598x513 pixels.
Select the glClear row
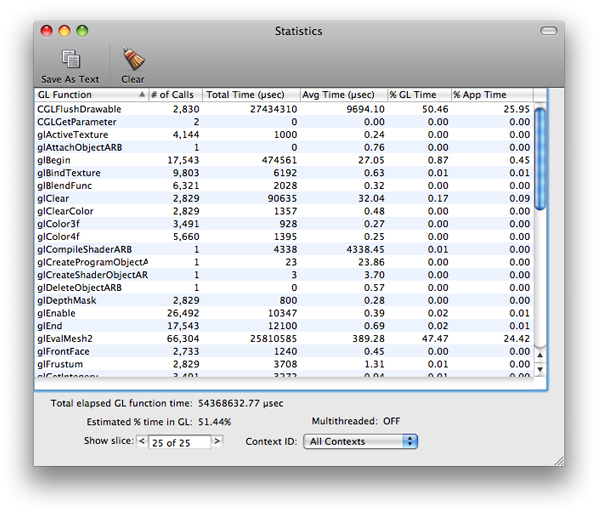click(x=284, y=198)
